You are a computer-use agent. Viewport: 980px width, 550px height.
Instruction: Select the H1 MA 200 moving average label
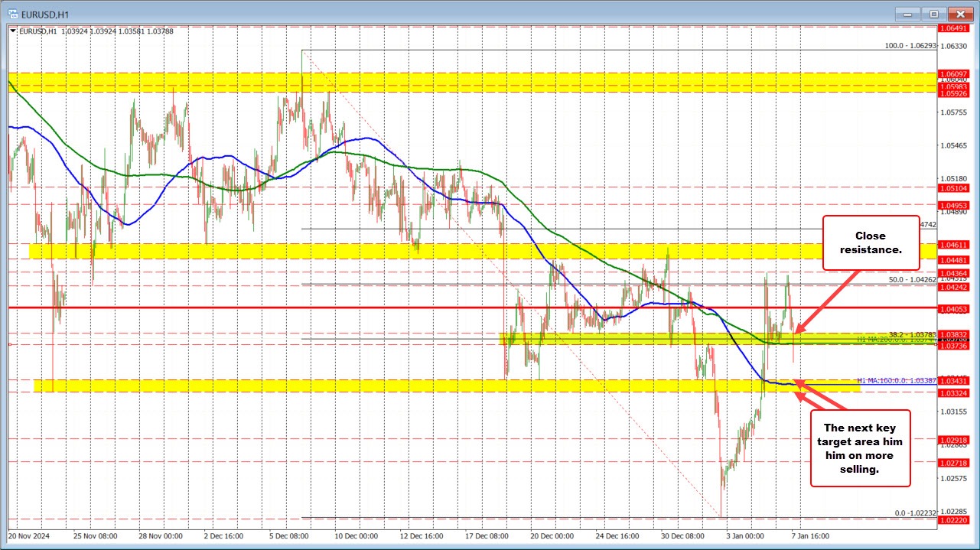(897, 340)
